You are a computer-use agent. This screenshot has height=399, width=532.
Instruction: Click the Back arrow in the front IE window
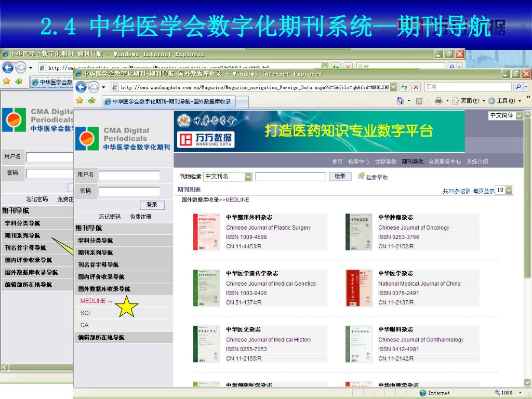coord(81,87)
